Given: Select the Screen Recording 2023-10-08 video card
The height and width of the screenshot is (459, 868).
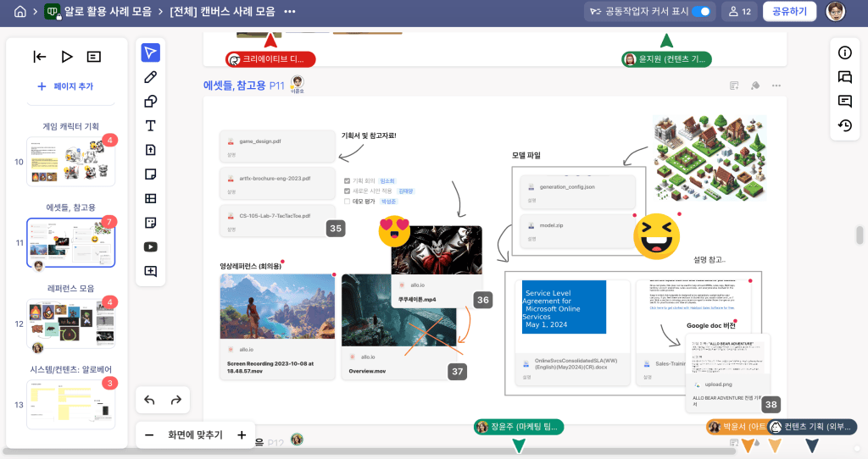Looking at the screenshot, I should [277, 326].
